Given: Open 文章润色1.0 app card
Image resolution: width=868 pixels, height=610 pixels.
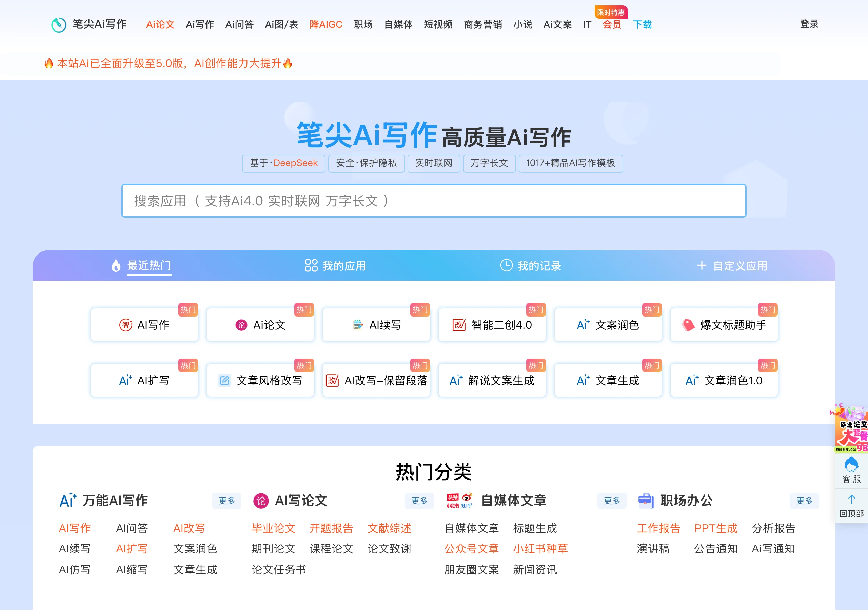Looking at the screenshot, I should (x=724, y=380).
